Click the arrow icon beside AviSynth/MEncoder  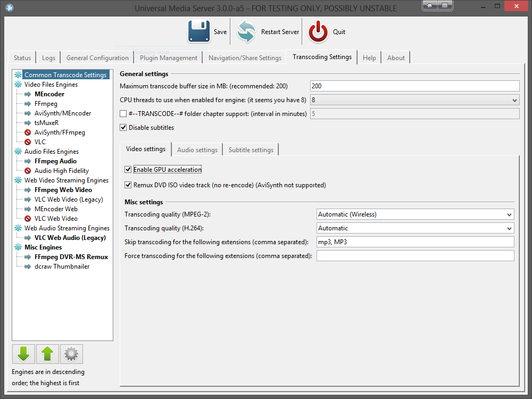click(x=28, y=113)
